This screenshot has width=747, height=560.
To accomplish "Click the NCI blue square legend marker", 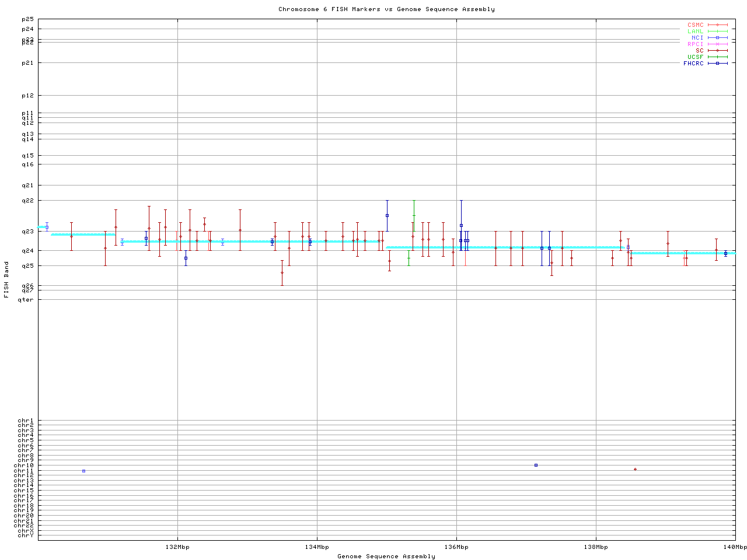I will (718, 38).
